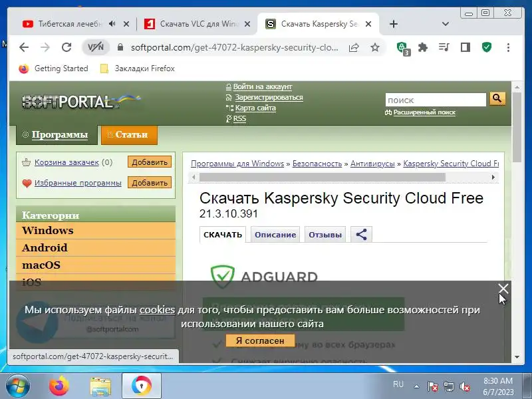Open the Программы section tab
The width and height of the screenshot is (532, 399).
tap(57, 135)
